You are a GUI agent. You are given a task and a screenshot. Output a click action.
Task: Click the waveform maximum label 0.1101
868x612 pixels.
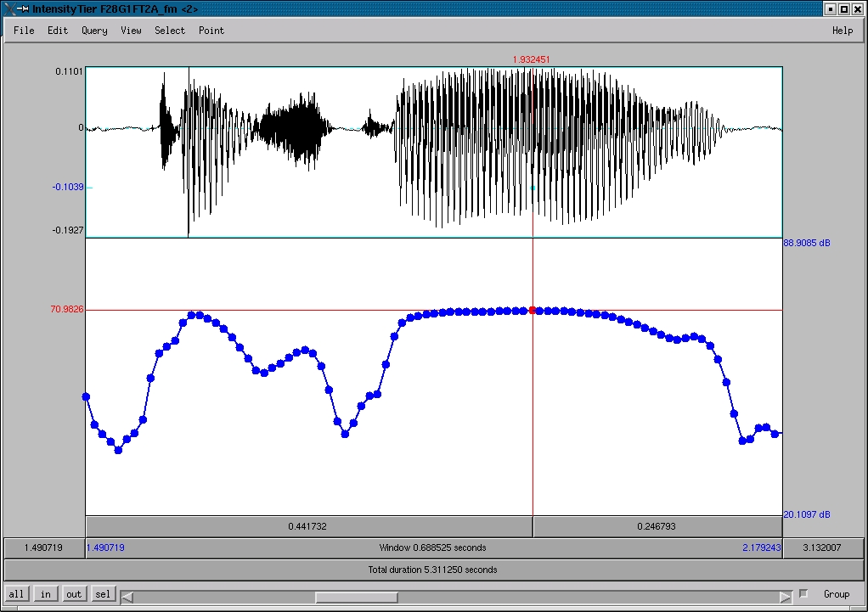point(69,71)
